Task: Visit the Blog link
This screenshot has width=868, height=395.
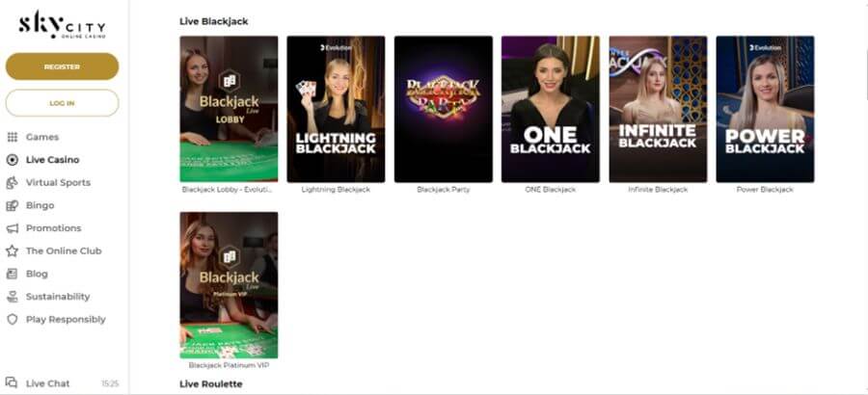Action: (x=37, y=274)
